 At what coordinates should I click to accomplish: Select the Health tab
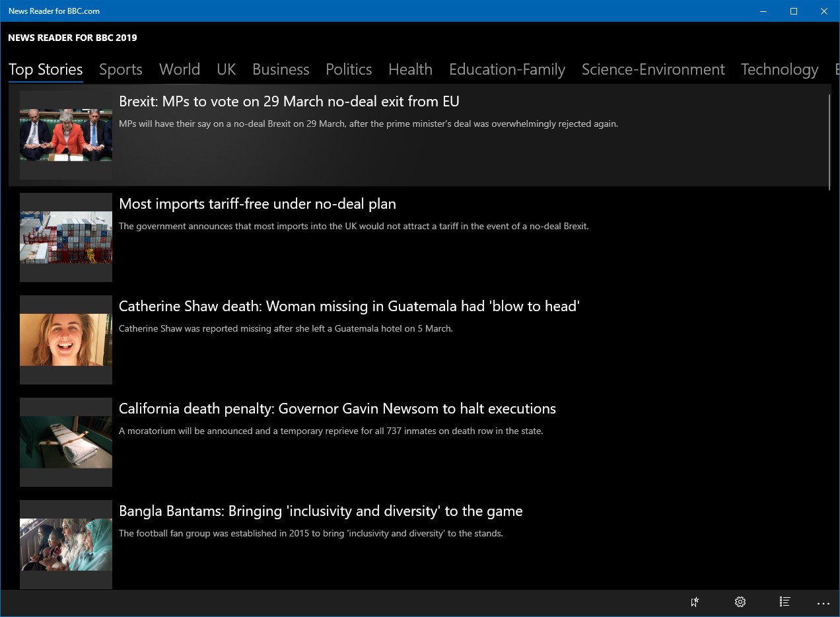point(410,69)
